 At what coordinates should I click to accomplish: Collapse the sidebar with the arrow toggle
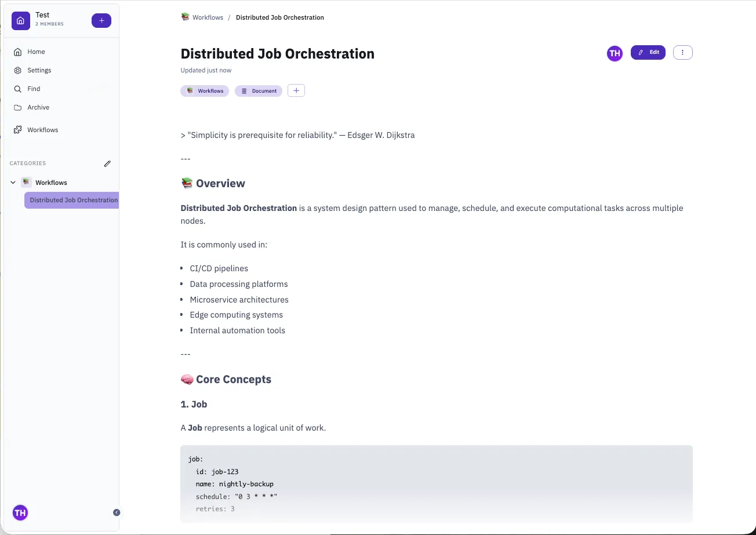point(117,512)
